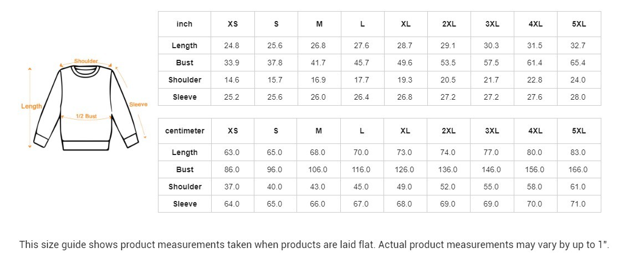Click the orange Length label beside the sweatshirt
This screenshot has height=263, width=644.
(x=32, y=106)
